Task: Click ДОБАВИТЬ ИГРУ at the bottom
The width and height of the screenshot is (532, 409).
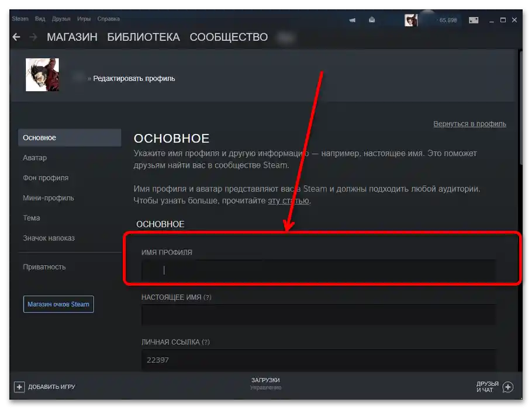Action: pyautogui.click(x=51, y=387)
